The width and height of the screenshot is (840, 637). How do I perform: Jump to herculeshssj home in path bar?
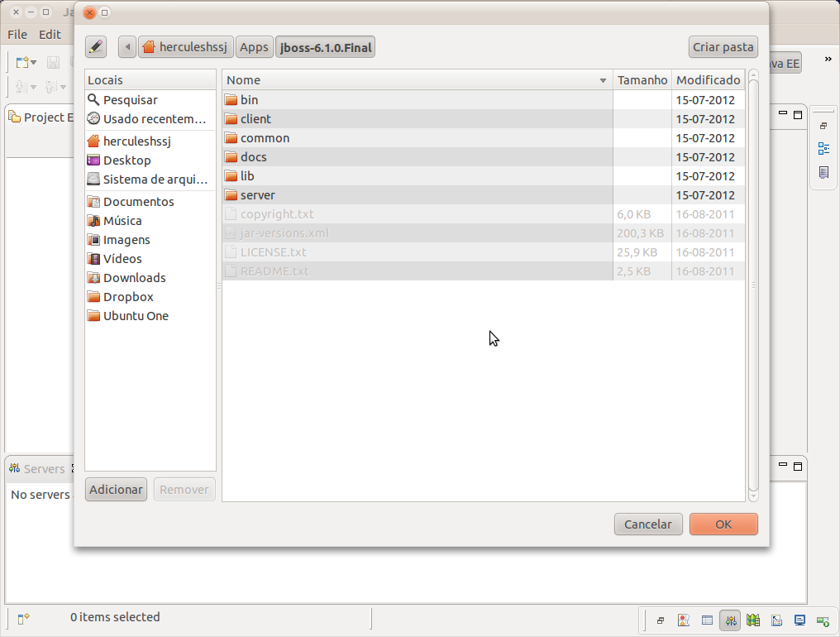coord(185,47)
